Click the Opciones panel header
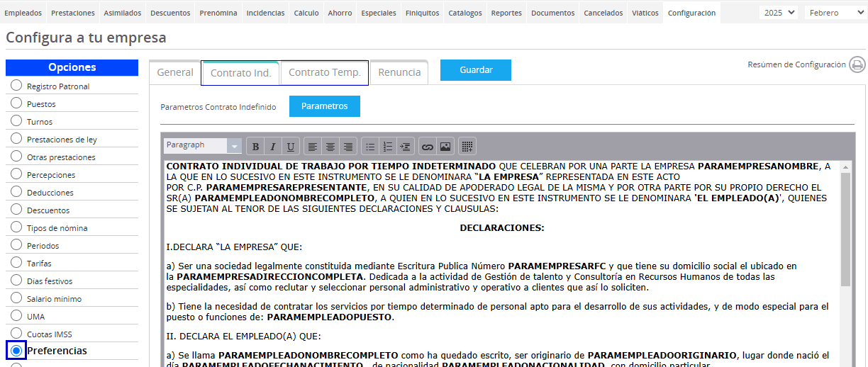Viewport: 868px width, 367px height. click(72, 67)
